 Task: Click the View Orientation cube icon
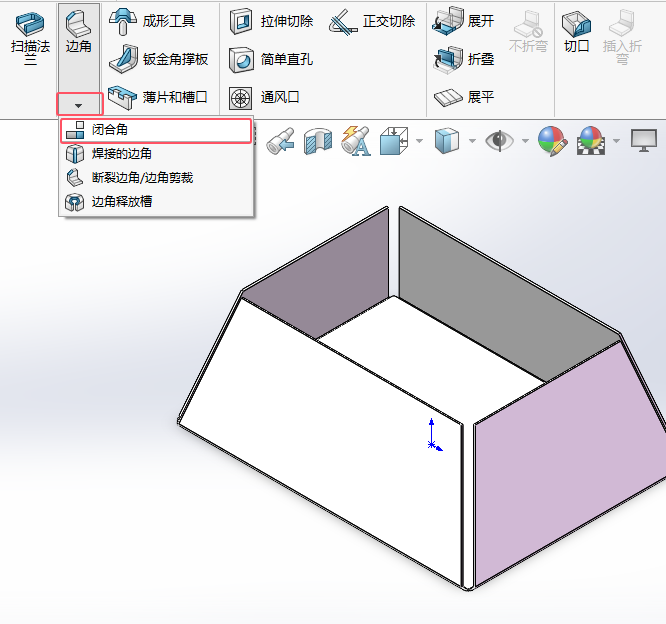[x=394, y=141]
